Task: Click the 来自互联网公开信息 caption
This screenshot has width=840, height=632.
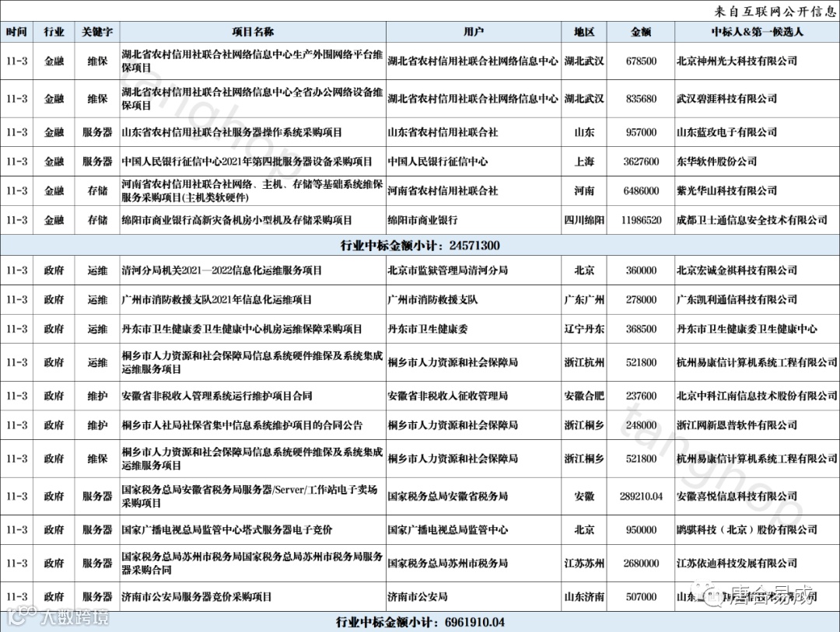Action: coord(775,11)
